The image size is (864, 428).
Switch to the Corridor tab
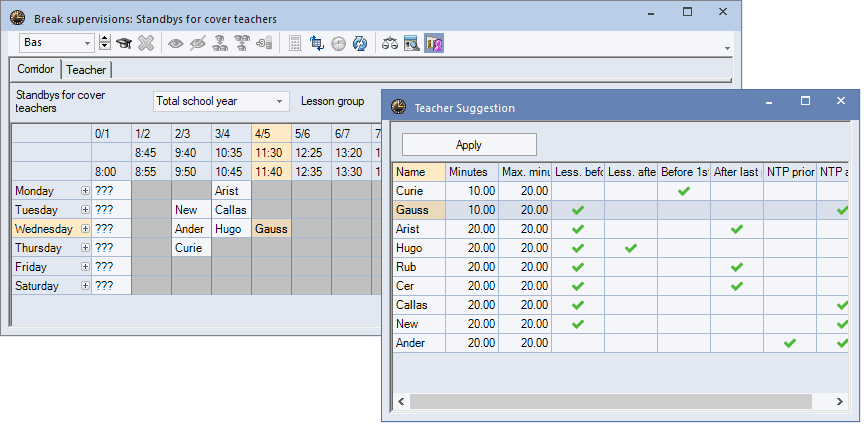(x=35, y=69)
